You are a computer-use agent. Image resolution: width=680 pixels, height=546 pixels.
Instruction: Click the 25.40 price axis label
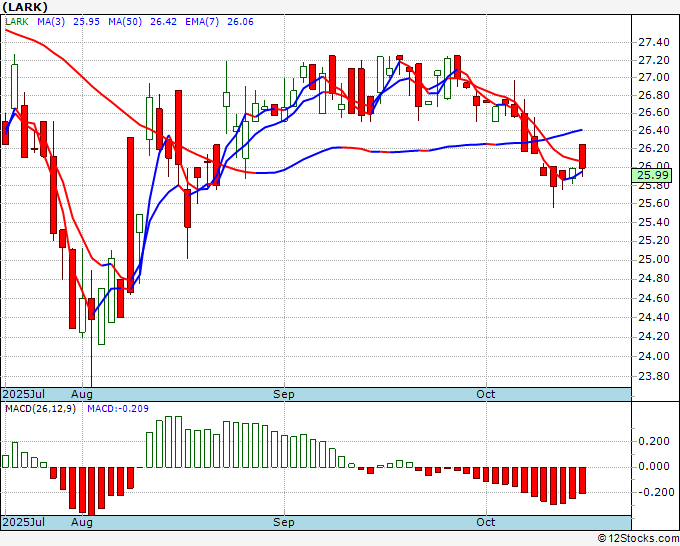(x=654, y=223)
